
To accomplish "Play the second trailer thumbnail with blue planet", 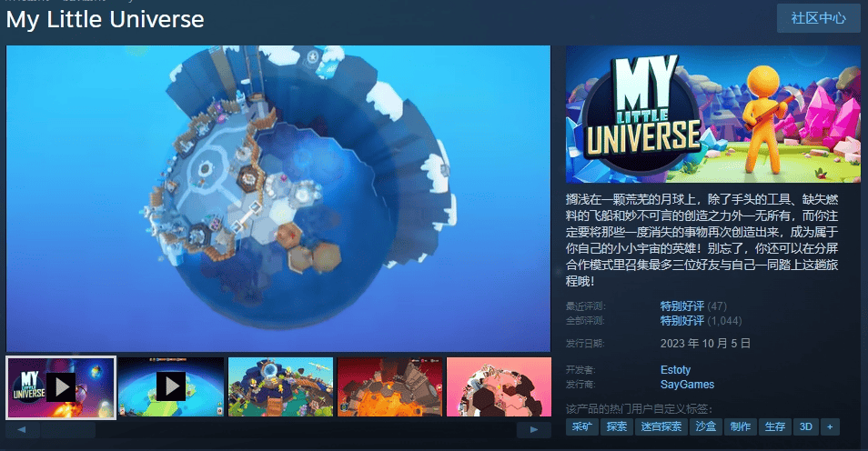I will click(x=171, y=386).
